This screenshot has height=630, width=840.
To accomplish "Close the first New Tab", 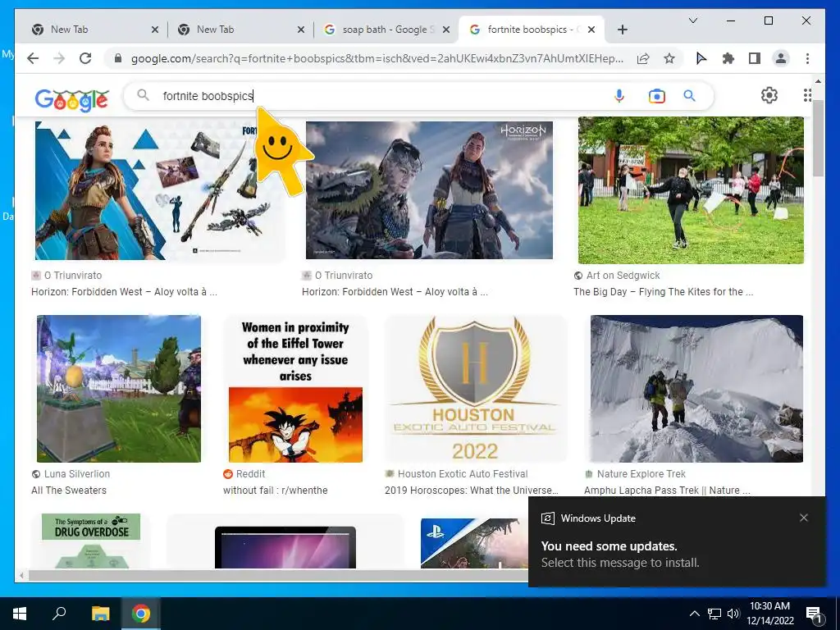I will [155, 30].
